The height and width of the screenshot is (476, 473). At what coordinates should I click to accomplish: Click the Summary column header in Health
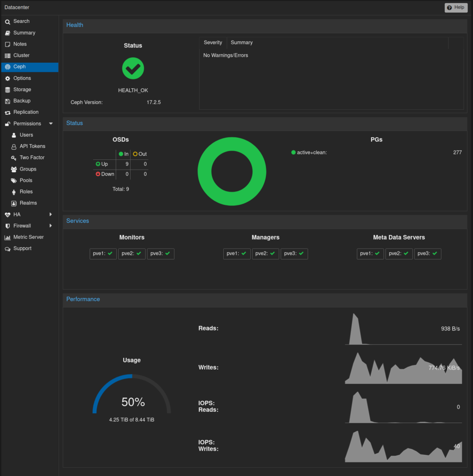click(x=338, y=42)
